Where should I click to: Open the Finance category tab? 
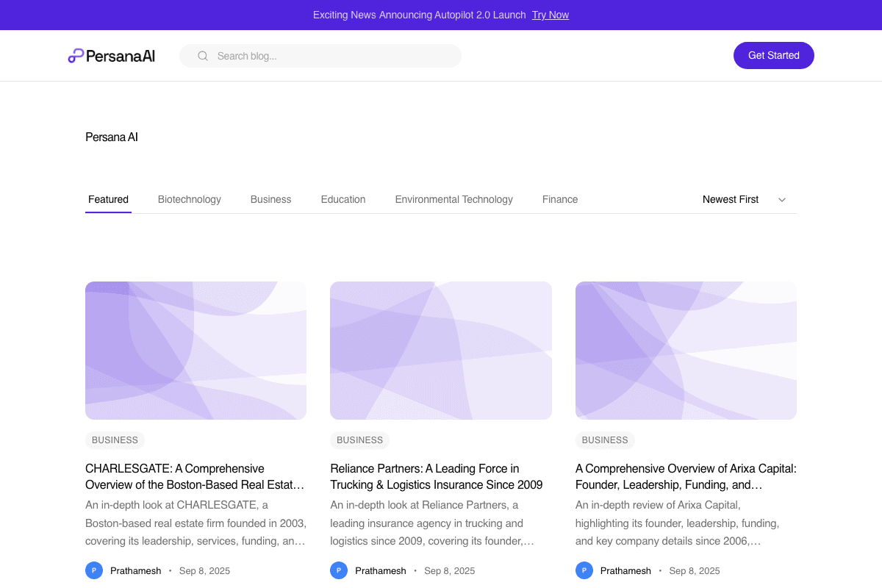coord(560,199)
